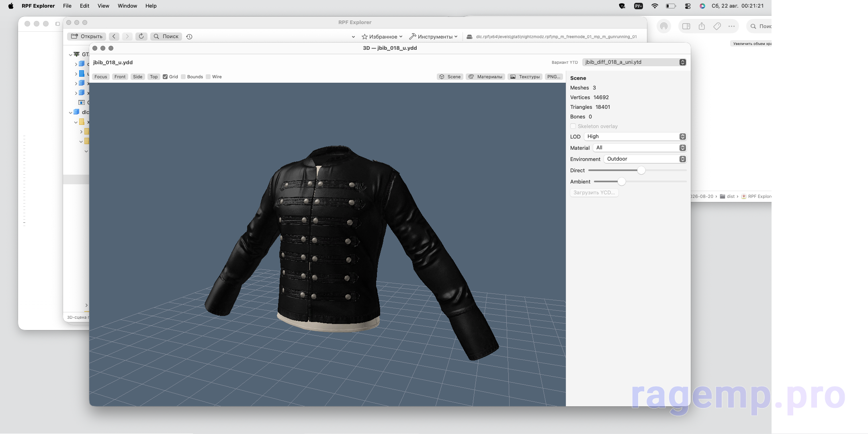Toggle the preview pane icon in Finder toolbar
This screenshot has width=868, height=434.
click(x=686, y=26)
